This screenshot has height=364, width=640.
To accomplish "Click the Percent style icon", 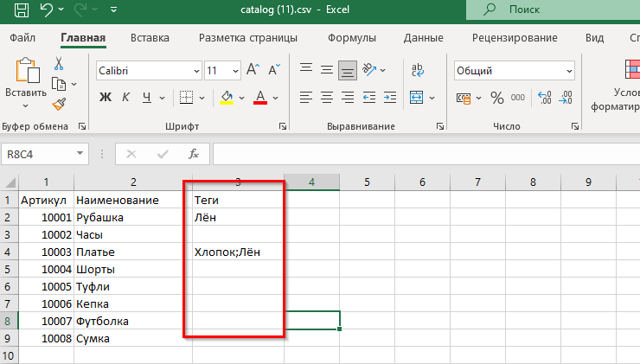I will click(x=496, y=98).
